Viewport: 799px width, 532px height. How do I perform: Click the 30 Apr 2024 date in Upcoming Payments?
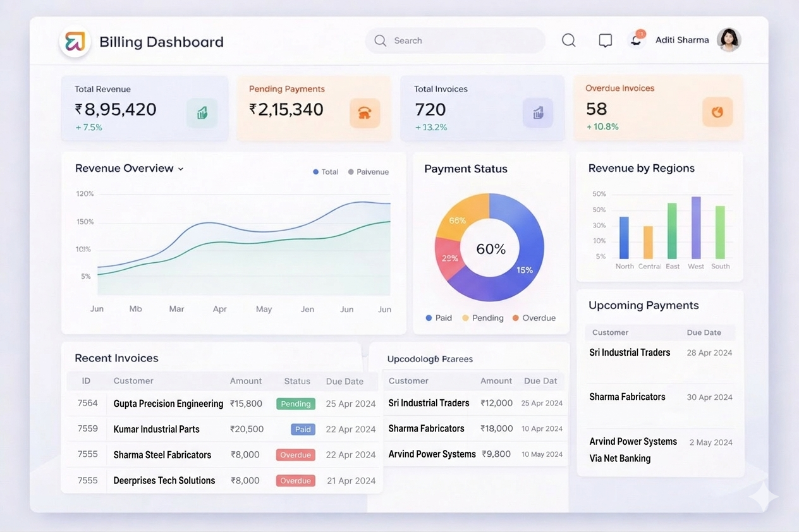pyautogui.click(x=709, y=397)
